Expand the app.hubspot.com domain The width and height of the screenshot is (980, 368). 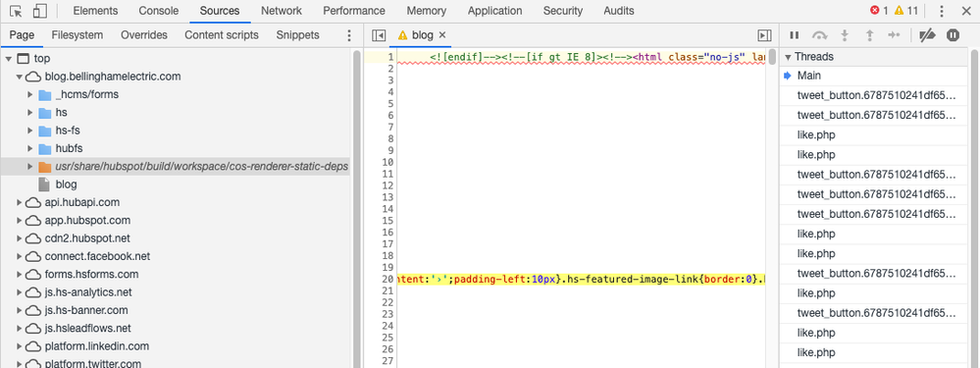tap(20, 221)
